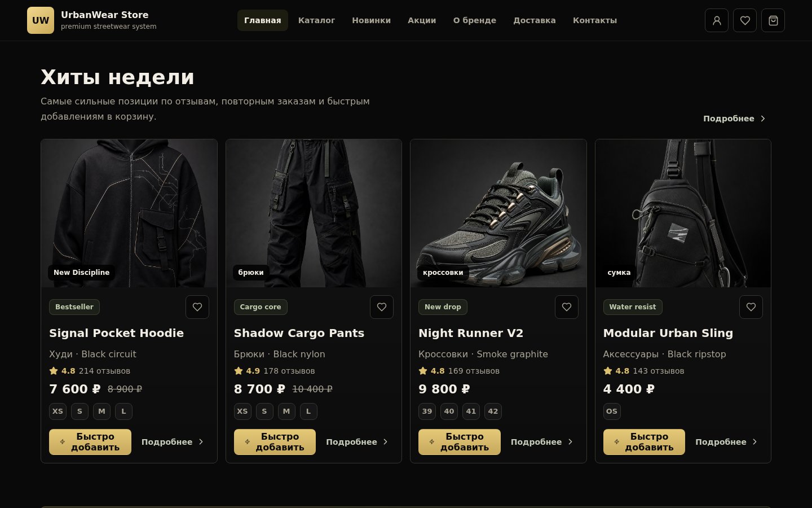This screenshot has height=508, width=812.
Task: Select the OS size for Urban Sling
Action: 612,411
